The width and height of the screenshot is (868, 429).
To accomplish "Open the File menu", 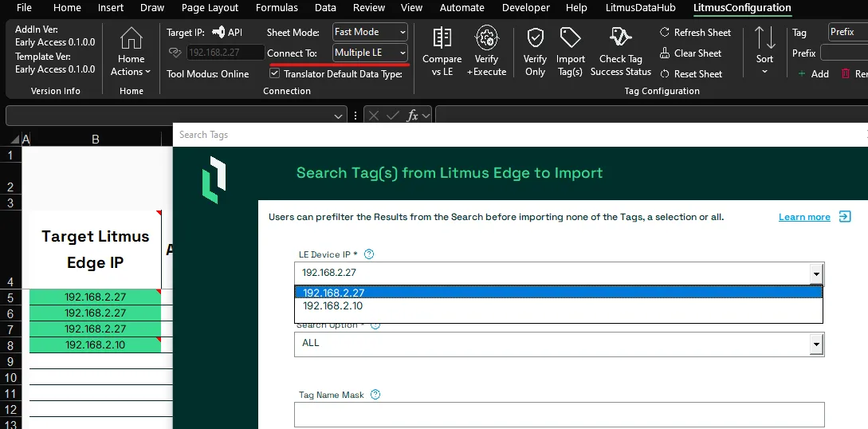I will (x=24, y=8).
